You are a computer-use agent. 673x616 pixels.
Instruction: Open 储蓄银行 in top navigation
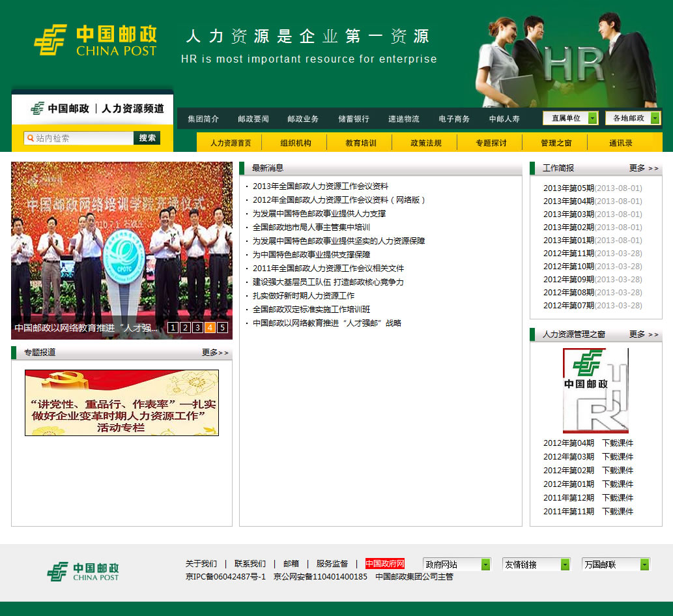(x=354, y=119)
